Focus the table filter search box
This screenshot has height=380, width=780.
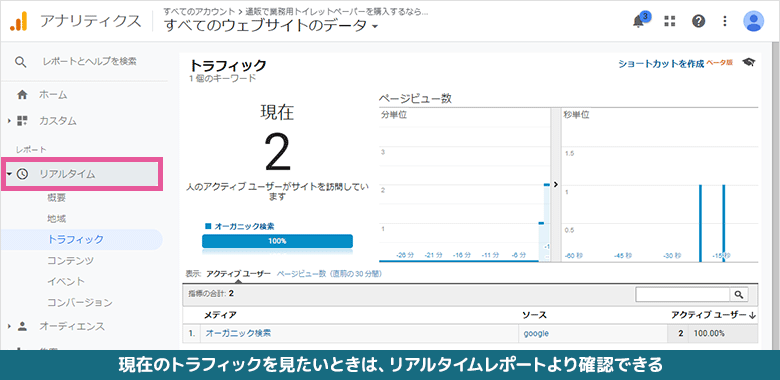click(x=682, y=294)
